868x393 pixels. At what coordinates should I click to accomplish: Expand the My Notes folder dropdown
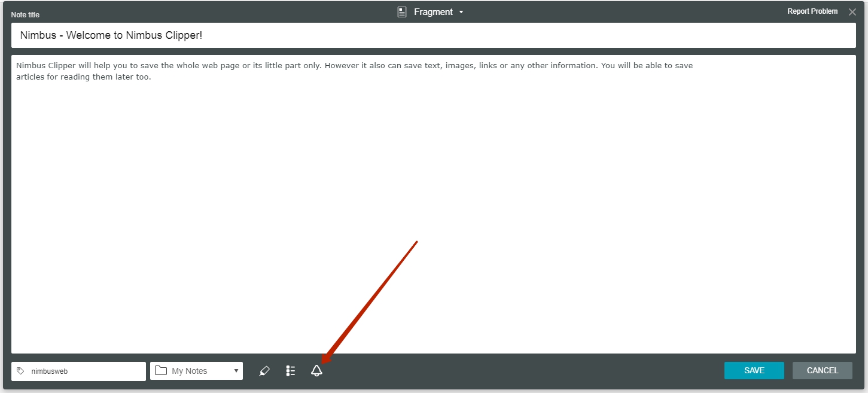point(196,371)
